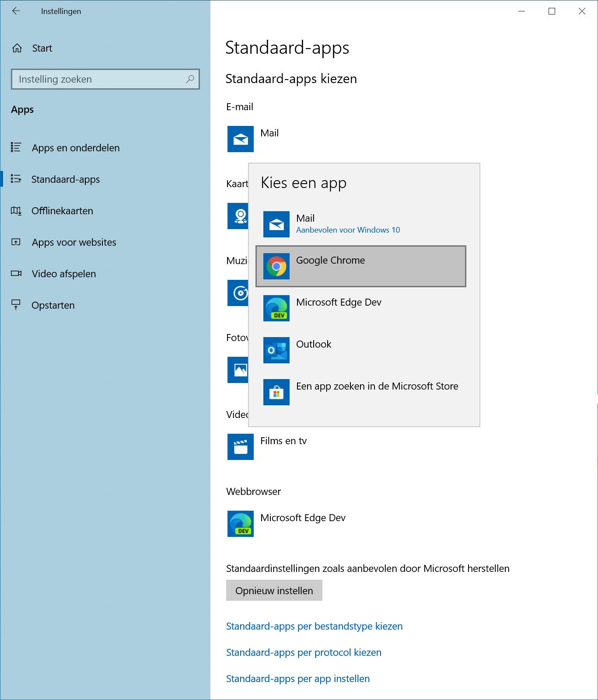Pick Outlook from the app list

pos(361,350)
